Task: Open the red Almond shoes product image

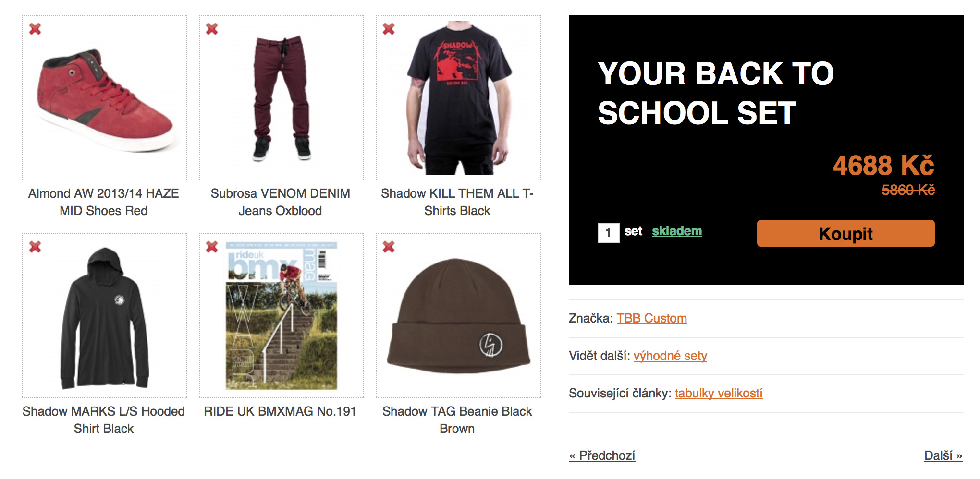Action: (105, 98)
